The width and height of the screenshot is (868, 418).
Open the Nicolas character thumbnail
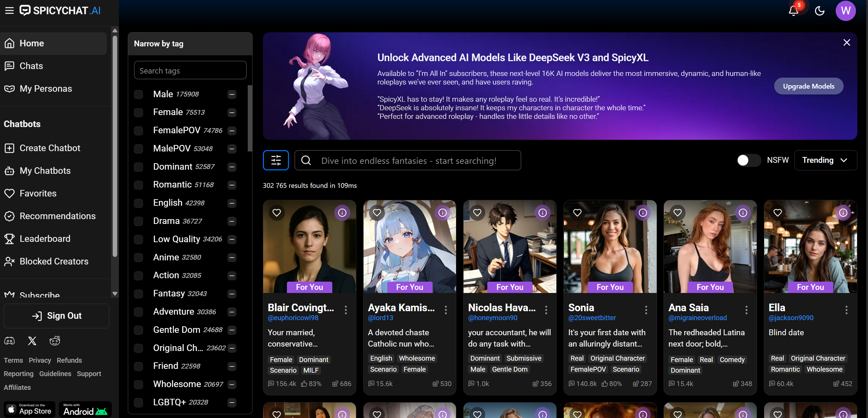coord(510,247)
